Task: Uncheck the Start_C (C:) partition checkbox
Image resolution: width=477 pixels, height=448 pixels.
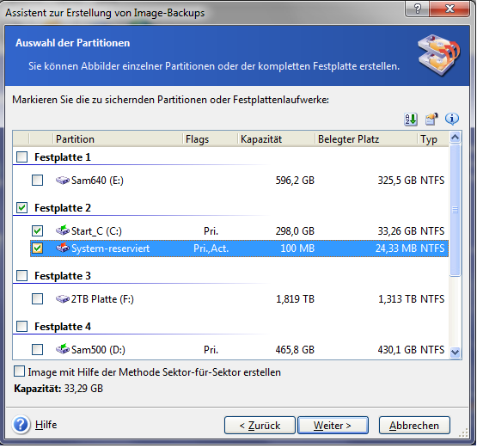Action: 38,230
